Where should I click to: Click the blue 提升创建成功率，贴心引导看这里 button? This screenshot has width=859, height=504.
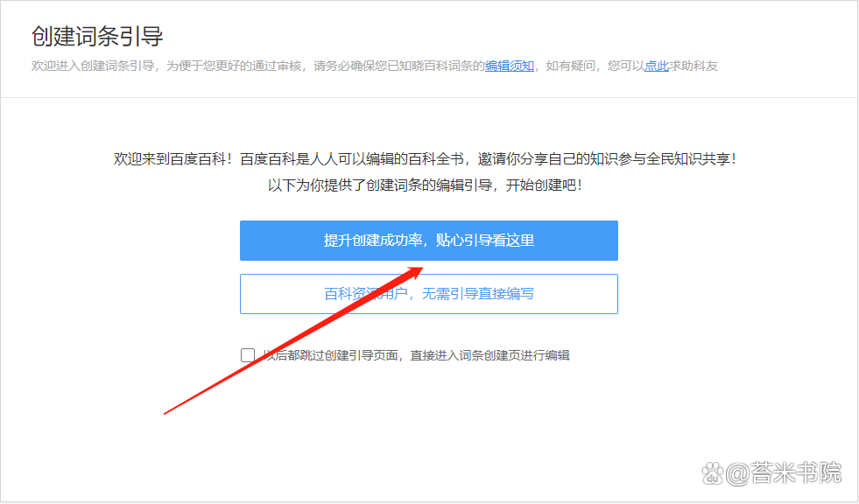pyautogui.click(x=429, y=241)
